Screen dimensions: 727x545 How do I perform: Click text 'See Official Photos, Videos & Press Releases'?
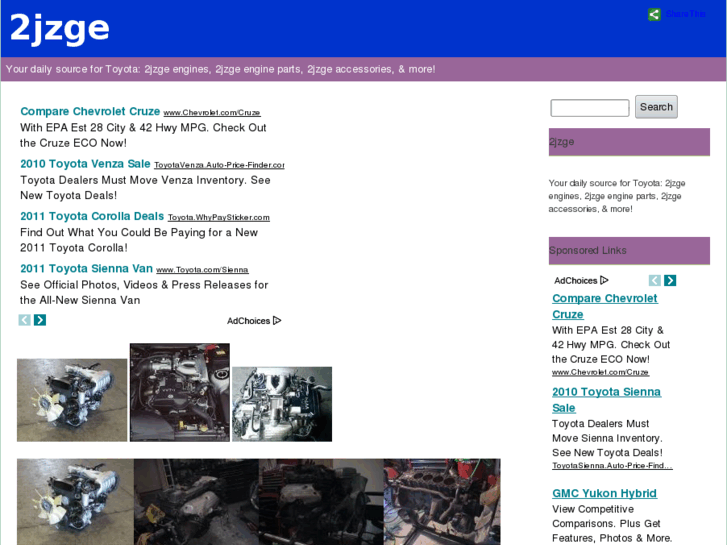(x=144, y=285)
